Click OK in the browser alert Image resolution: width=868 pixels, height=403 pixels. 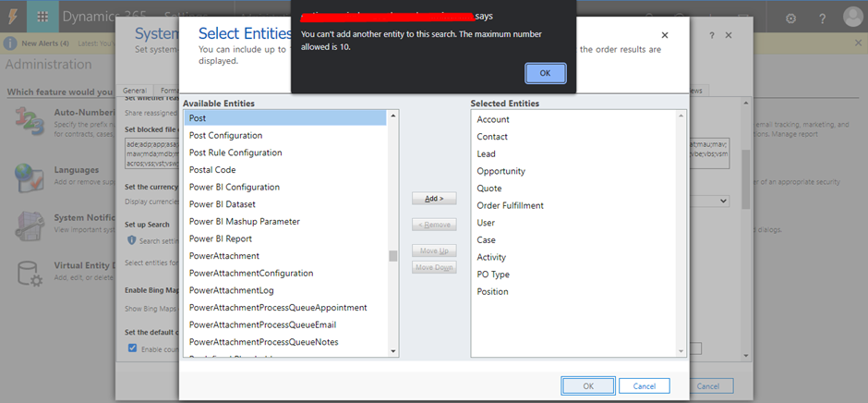point(545,73)
